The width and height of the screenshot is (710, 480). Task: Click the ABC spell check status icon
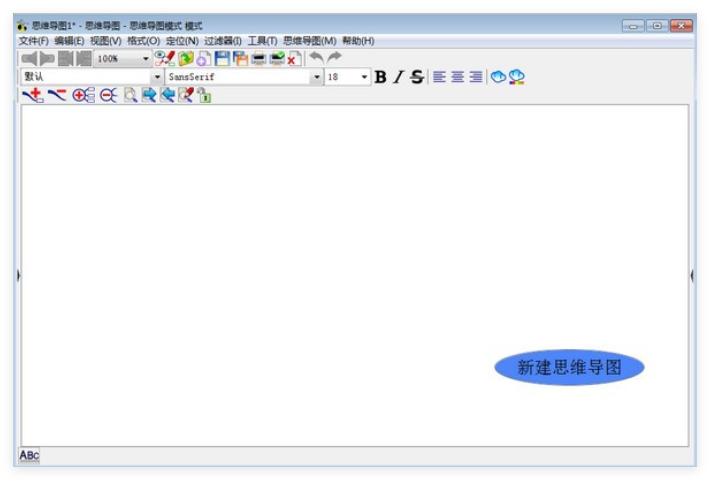tap(29, 455)
